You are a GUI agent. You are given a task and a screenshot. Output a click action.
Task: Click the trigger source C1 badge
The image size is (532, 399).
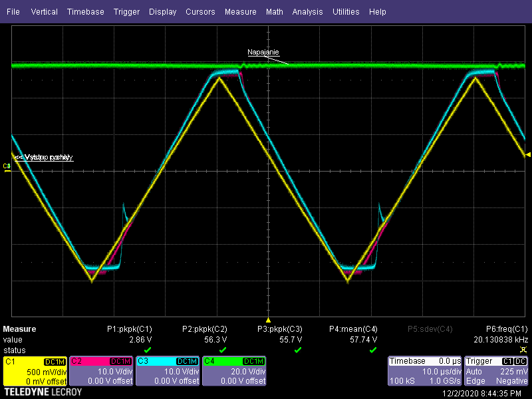tap(507, 362)
